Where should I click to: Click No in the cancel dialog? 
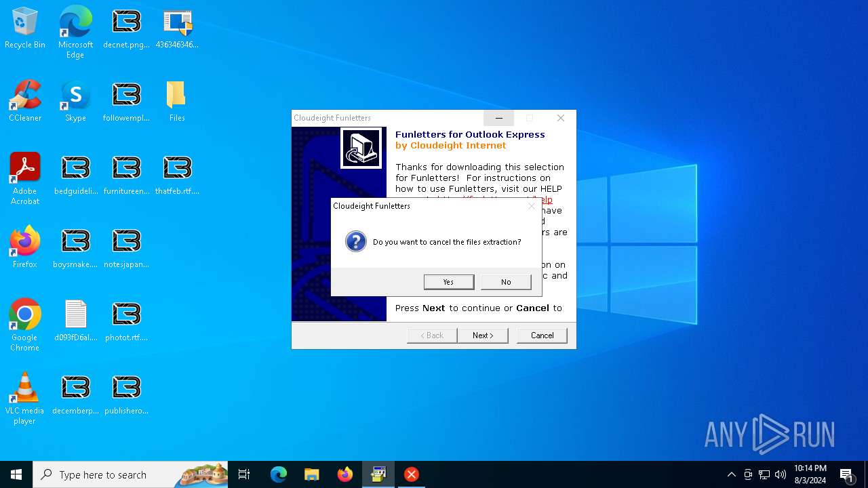tap(506, 282)
